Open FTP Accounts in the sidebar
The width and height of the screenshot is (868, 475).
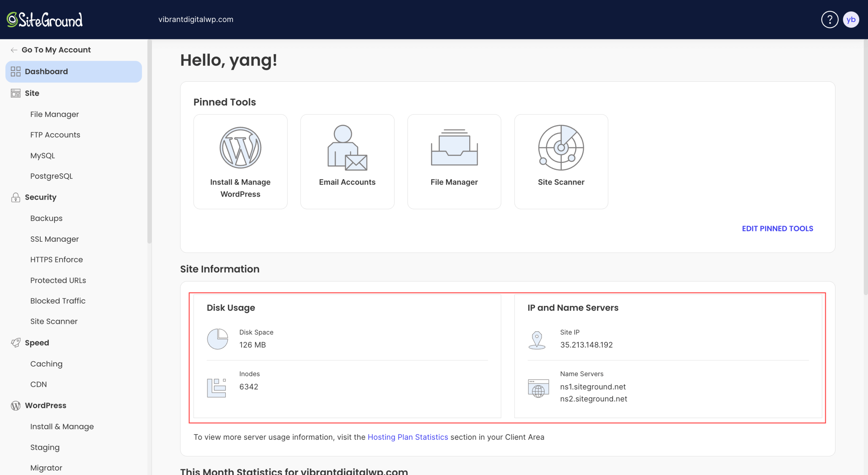[x=55, y=135]
